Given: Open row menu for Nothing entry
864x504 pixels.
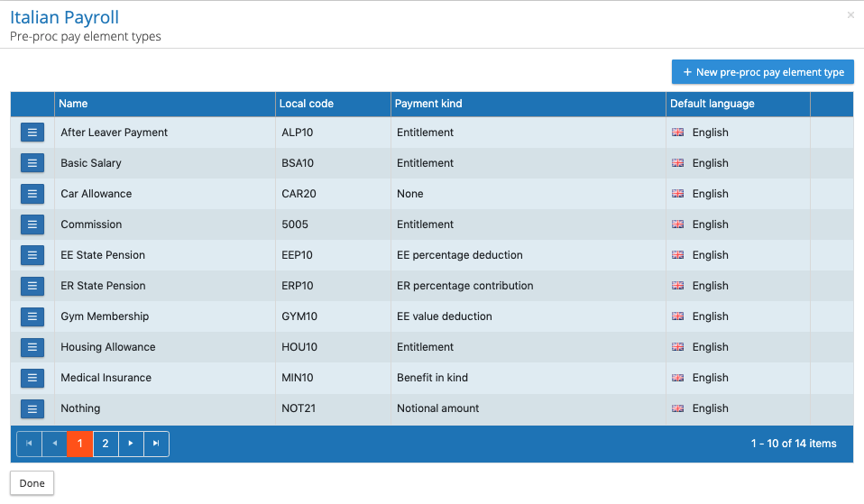Looking at the screenshot, I should point(32,408).
